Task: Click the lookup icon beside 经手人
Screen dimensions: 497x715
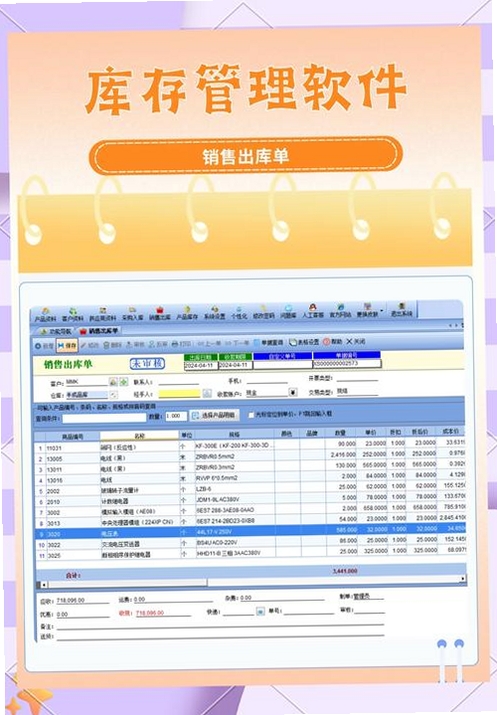Action: click(x=207, y=393)
